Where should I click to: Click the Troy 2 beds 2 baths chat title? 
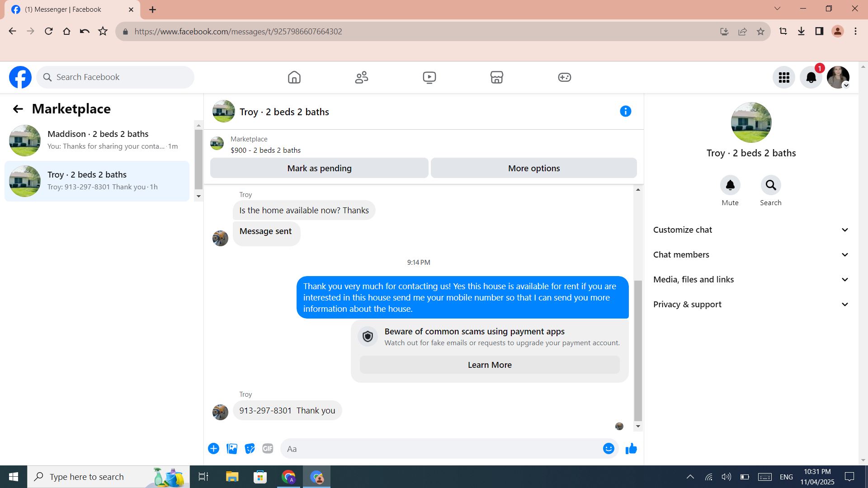284,112
